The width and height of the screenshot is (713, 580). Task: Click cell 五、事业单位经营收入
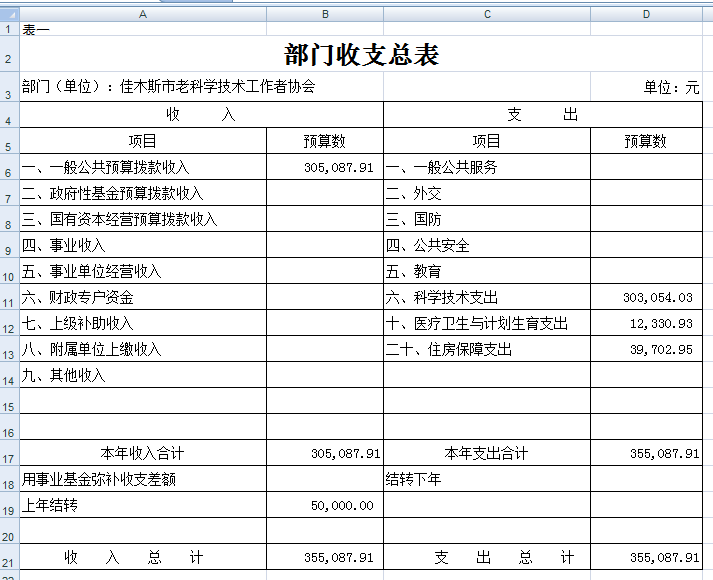[143, 271]
